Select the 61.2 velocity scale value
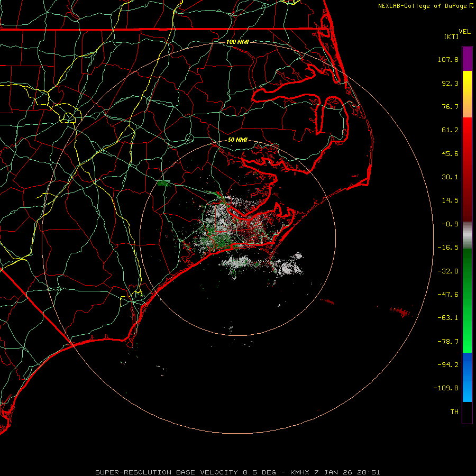The width and height of the screenshot is (476, 476). point(450,130)
